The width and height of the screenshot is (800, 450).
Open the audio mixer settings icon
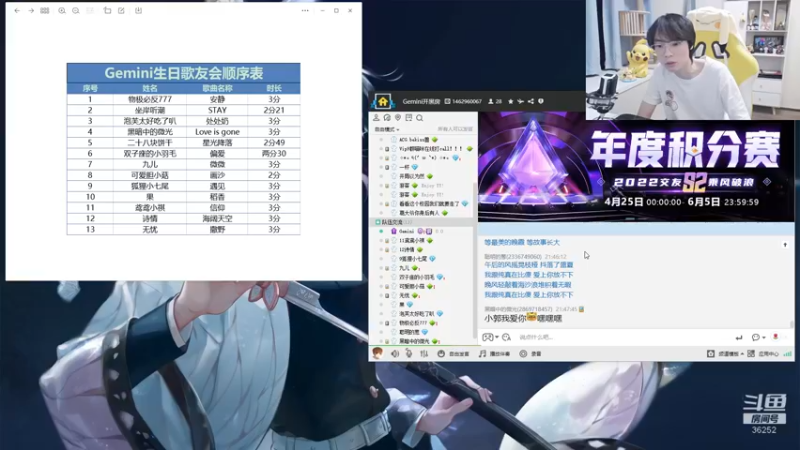pos(424,354)
